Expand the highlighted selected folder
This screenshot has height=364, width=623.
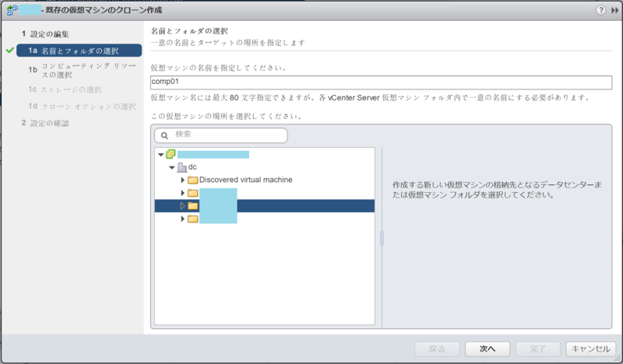(183, 205)
